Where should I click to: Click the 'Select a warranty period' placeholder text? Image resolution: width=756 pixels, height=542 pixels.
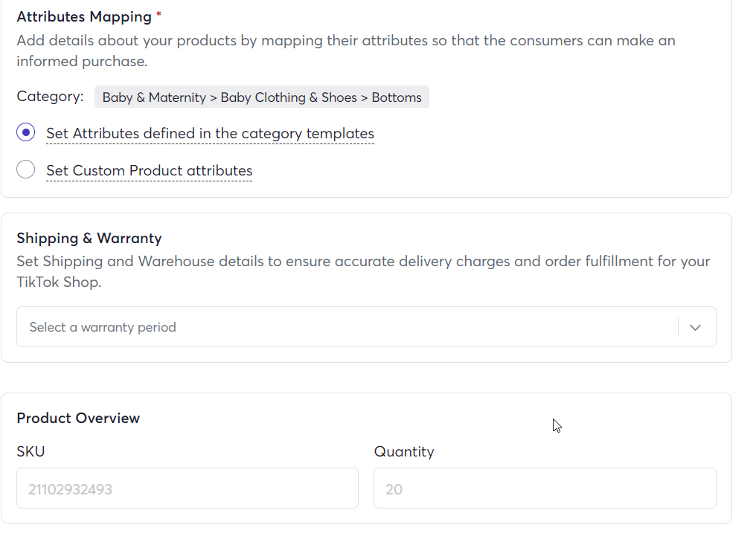click(103, 327)
